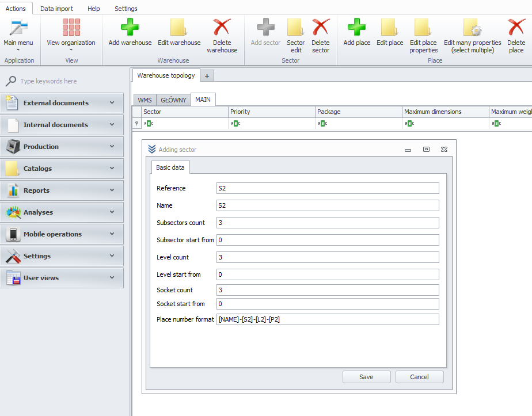Click Delete place red X icon

point(516,27)
